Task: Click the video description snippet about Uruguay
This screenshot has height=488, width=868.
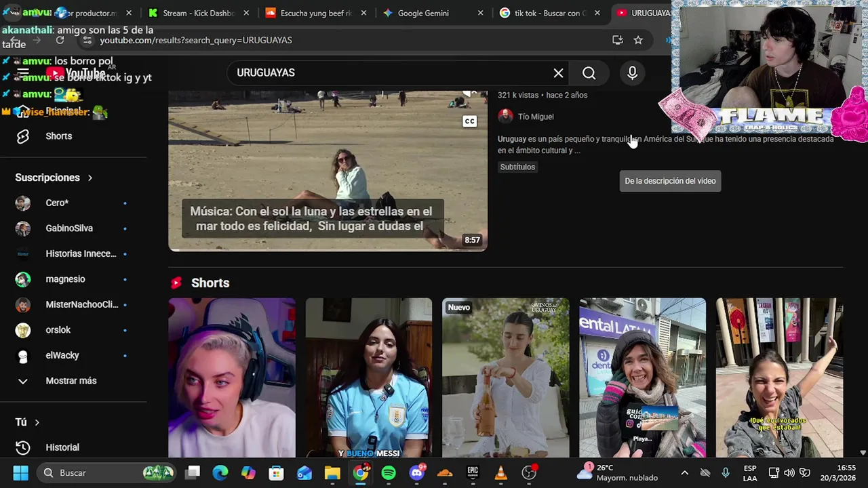Action: point(665,144)
